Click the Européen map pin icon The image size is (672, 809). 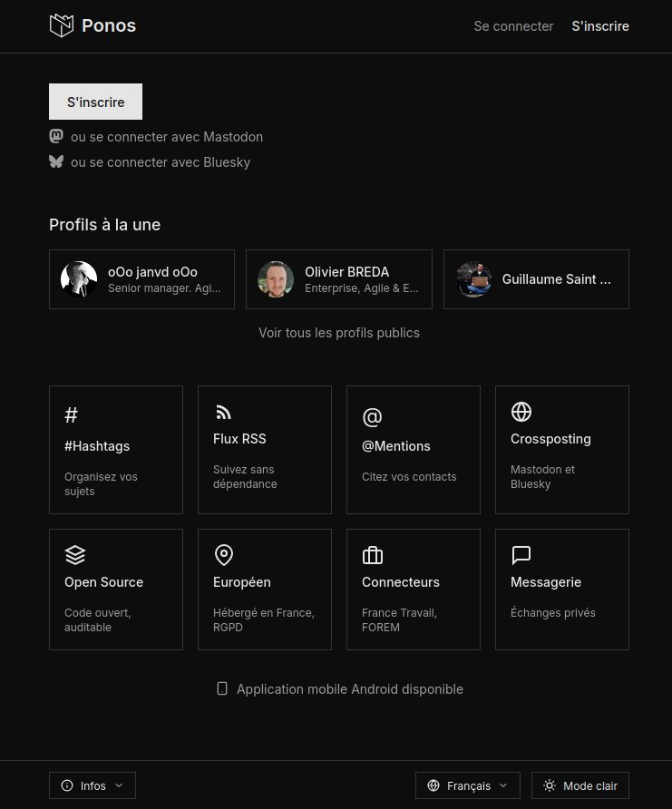223,555
